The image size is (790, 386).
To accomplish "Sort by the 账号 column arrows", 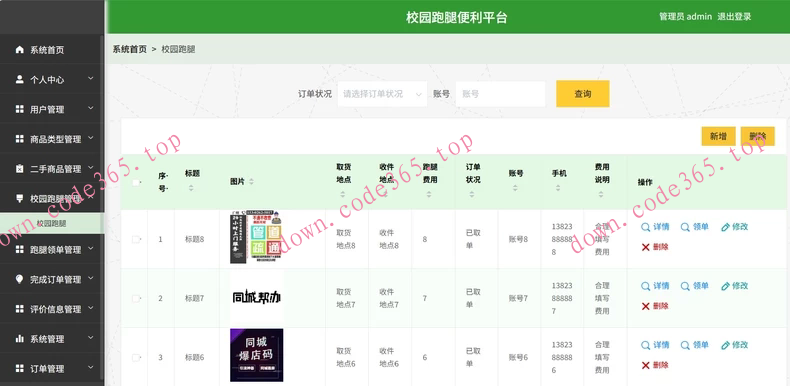I will click(515, 188).
